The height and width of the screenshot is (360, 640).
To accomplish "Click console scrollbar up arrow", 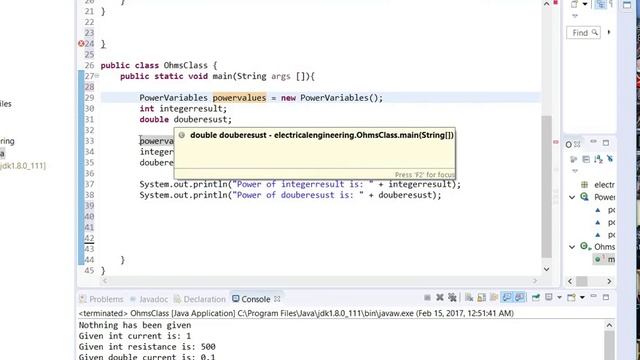I will coord(609,325).
